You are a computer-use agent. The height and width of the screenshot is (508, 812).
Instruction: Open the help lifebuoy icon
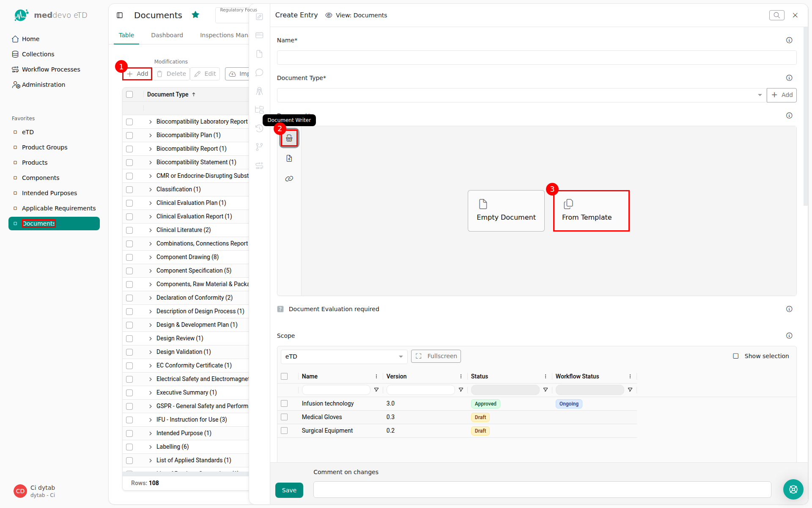point(793,489)
